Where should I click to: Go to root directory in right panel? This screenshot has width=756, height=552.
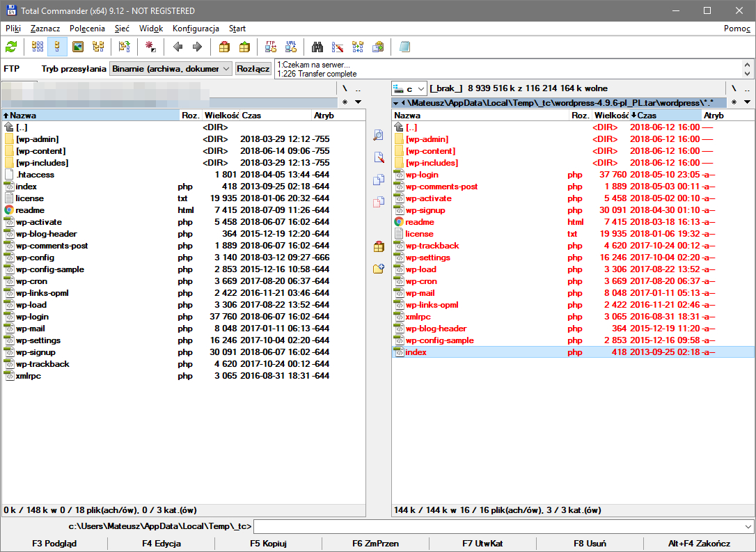tap(734, 88)
